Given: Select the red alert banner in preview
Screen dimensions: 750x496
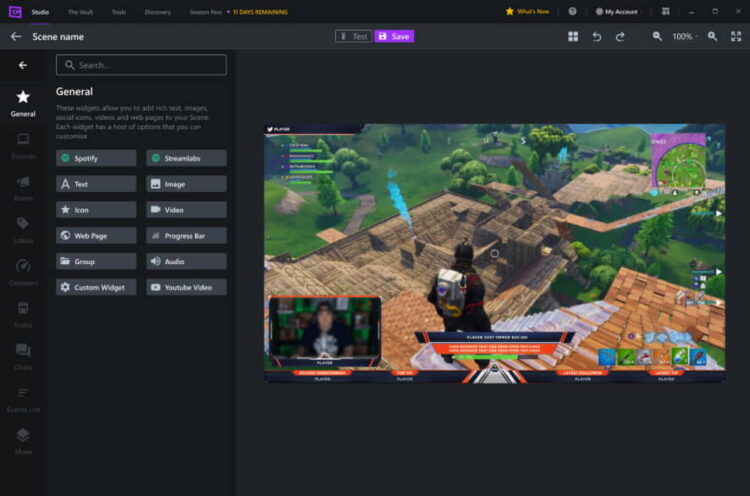Looking at the screenshot, I should point(495,348).
